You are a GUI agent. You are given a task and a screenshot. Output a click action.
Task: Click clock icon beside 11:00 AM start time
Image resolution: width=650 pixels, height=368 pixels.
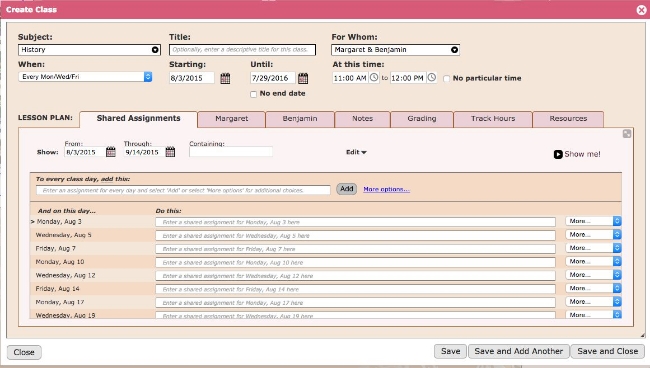click(374, 77)
